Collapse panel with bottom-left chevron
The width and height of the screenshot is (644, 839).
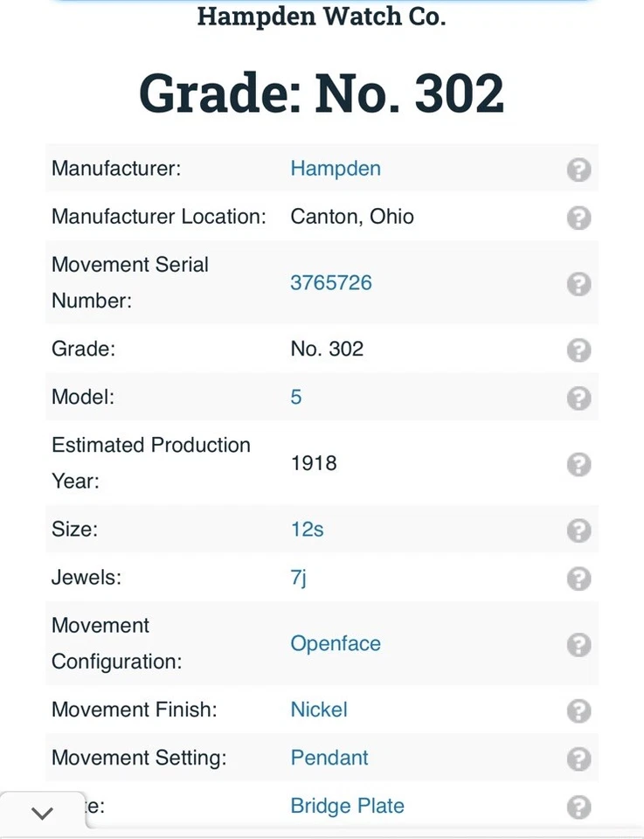[x=42, y=814]
